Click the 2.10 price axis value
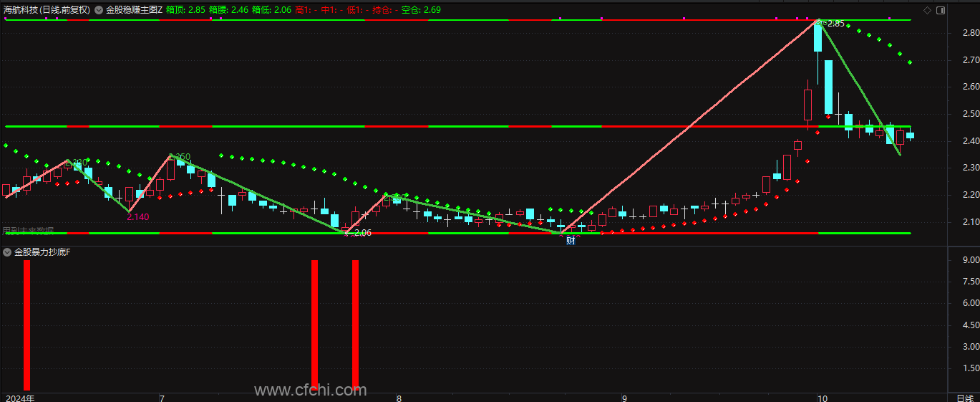The width and height of the screenshot is (980, 402). tap(970, 222)
